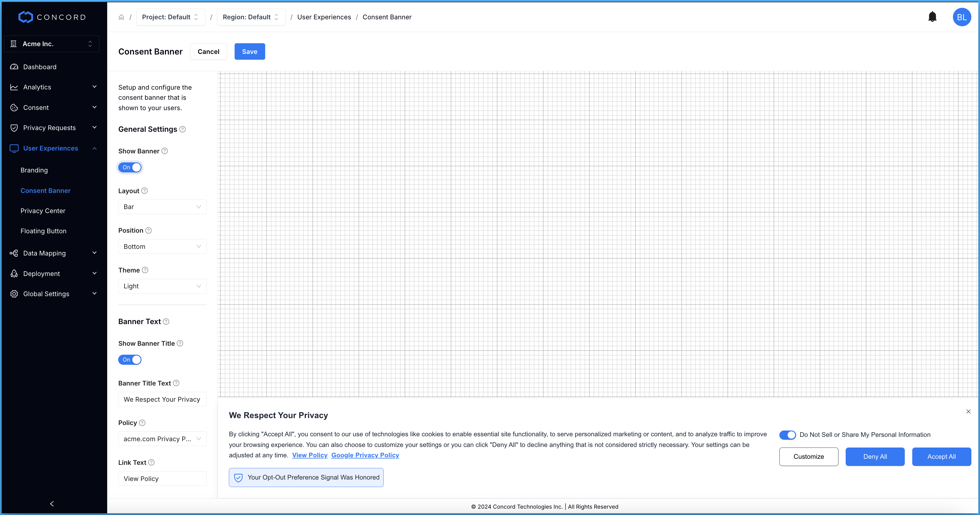
Task: Click the Consent Banner breadcrumb label
Action: 387,17
